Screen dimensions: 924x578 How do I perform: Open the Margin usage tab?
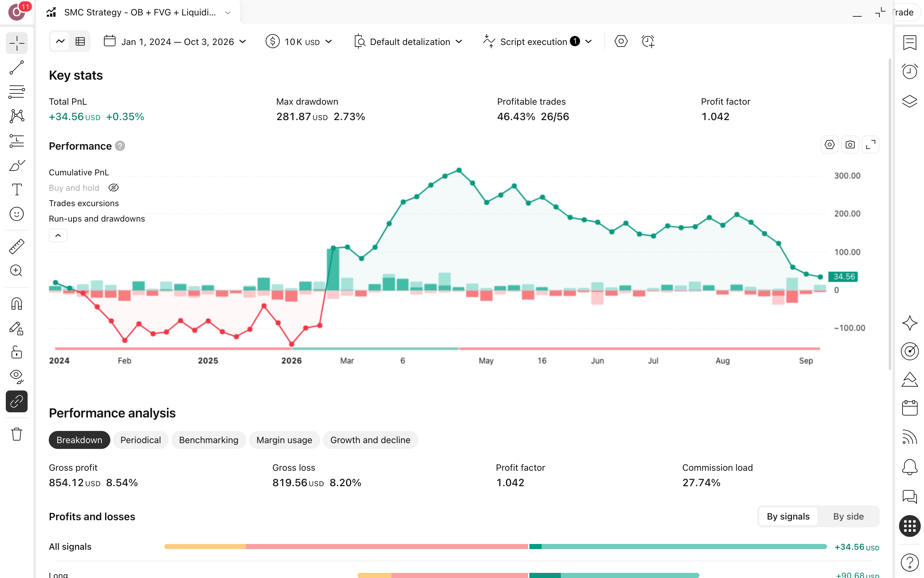click(284, 440)
